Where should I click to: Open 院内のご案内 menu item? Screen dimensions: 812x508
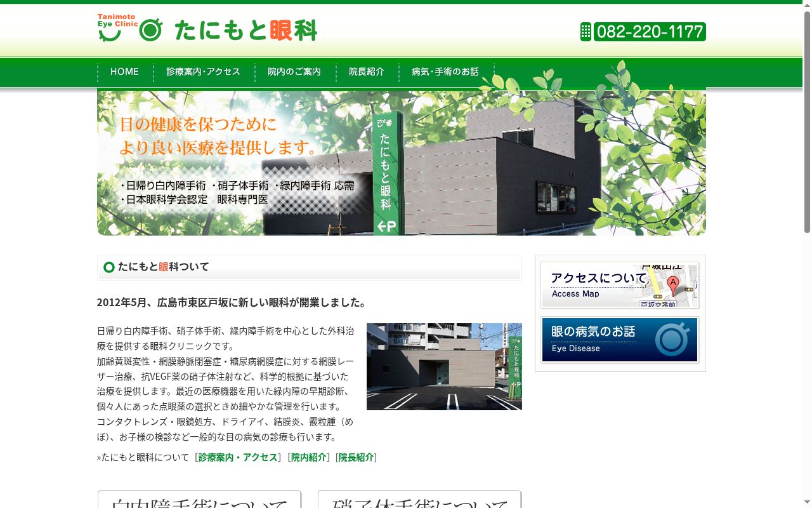pyautogui.click(x=294, y=72)
